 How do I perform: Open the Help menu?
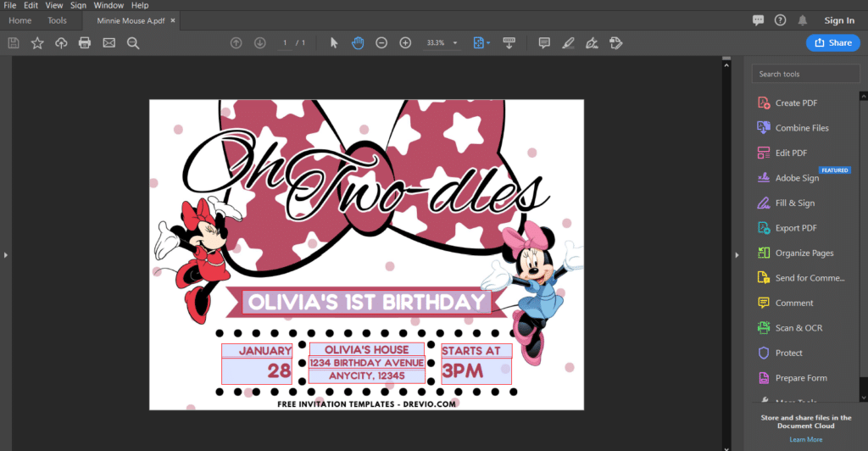click(140, 5)
